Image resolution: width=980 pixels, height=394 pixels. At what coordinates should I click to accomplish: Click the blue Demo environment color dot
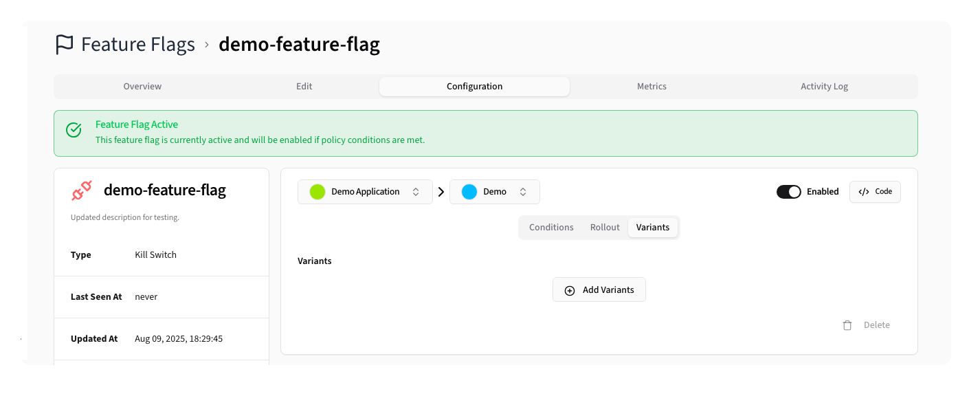coord(469,192)
